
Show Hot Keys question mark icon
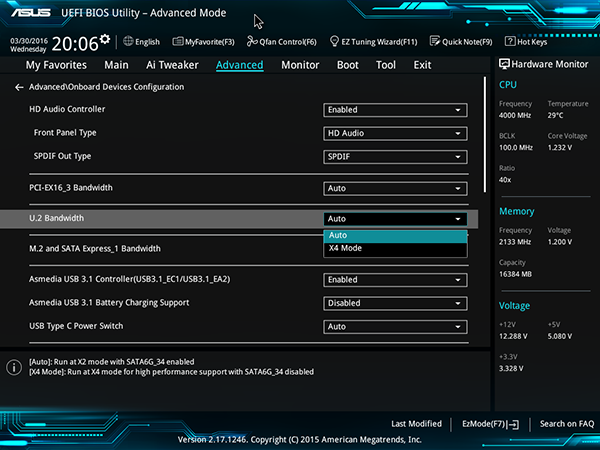[510, 41]
